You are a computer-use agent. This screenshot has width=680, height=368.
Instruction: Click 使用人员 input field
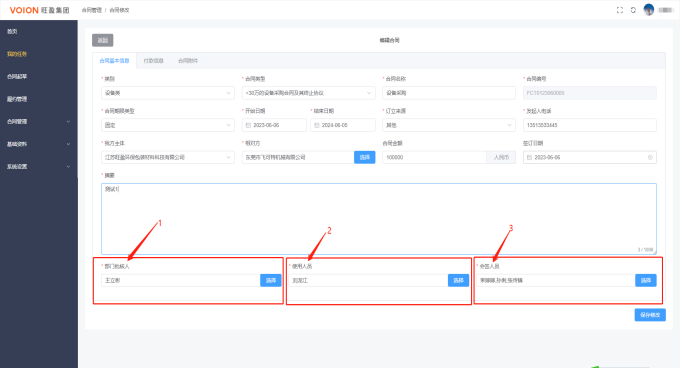tap(368, 280)
